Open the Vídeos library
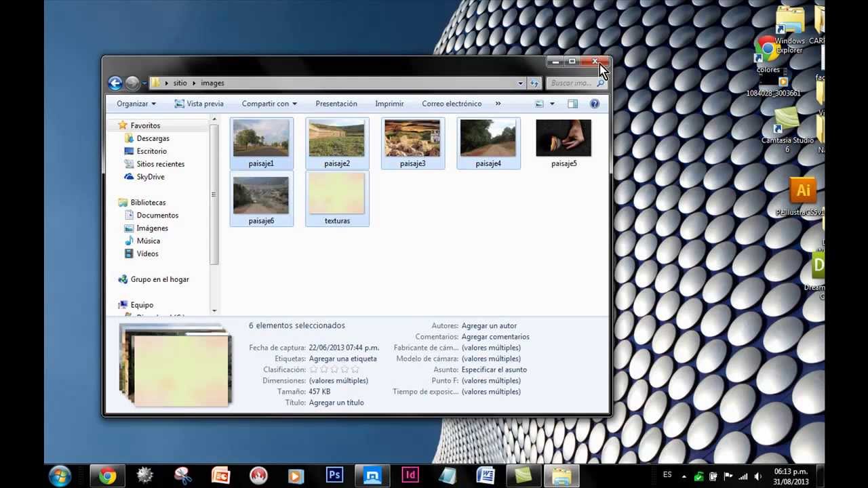The width and height of the screenshot is (868, 488). point(147,253)
